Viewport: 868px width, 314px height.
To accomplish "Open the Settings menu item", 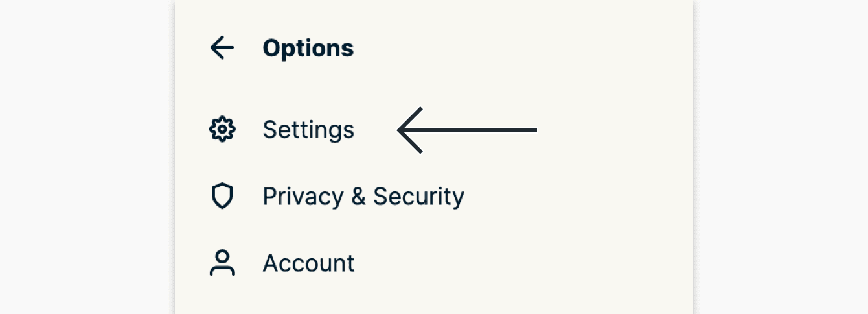I will click(308, 130).
